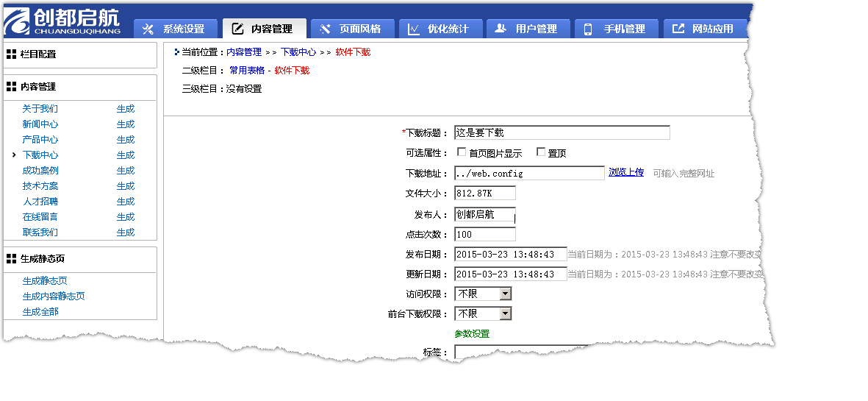Click the 生成全部 link
This screenshot has height=401, width=868.
click(40, 312)
